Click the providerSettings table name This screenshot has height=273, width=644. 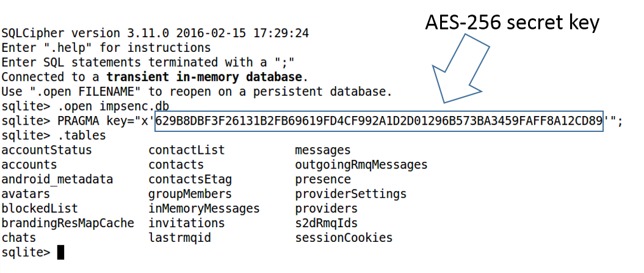(x=350, y=194)
